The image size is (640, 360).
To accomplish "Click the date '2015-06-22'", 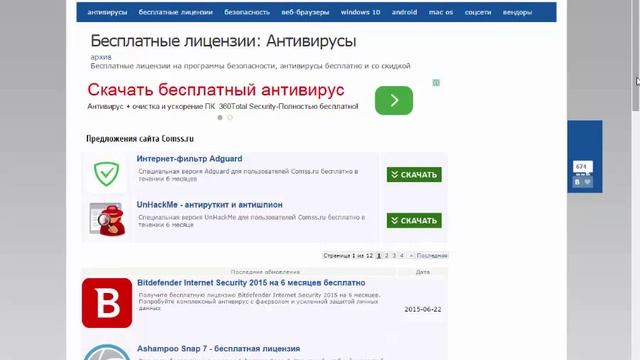I will point(423,309).
